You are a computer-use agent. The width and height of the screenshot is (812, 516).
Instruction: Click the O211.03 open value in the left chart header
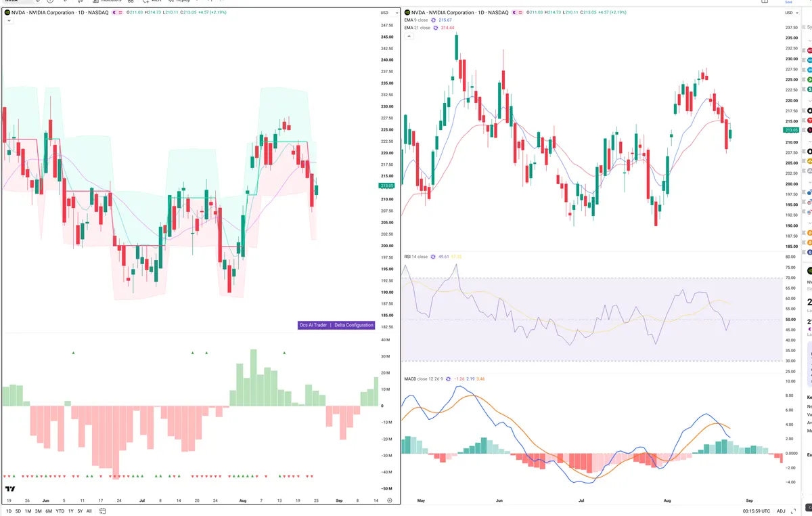tap(135, 12)
